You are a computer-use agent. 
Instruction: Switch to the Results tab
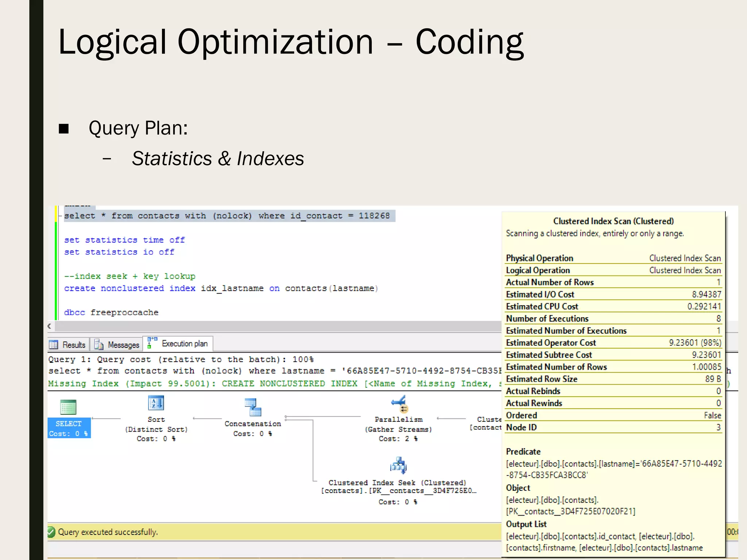(x=74, y=345)
